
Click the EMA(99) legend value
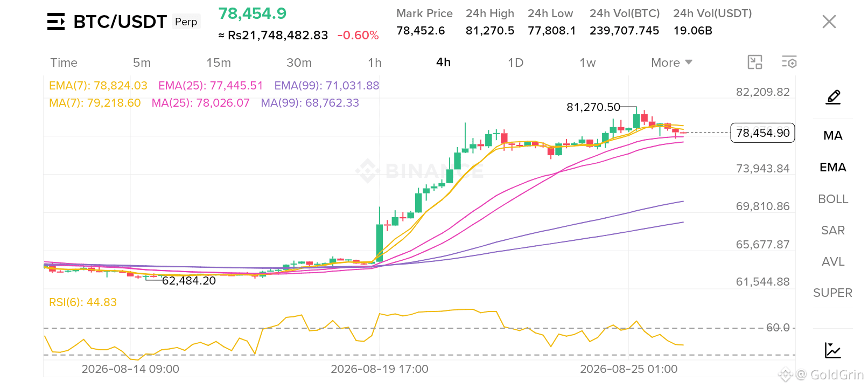tap(327, 86)
